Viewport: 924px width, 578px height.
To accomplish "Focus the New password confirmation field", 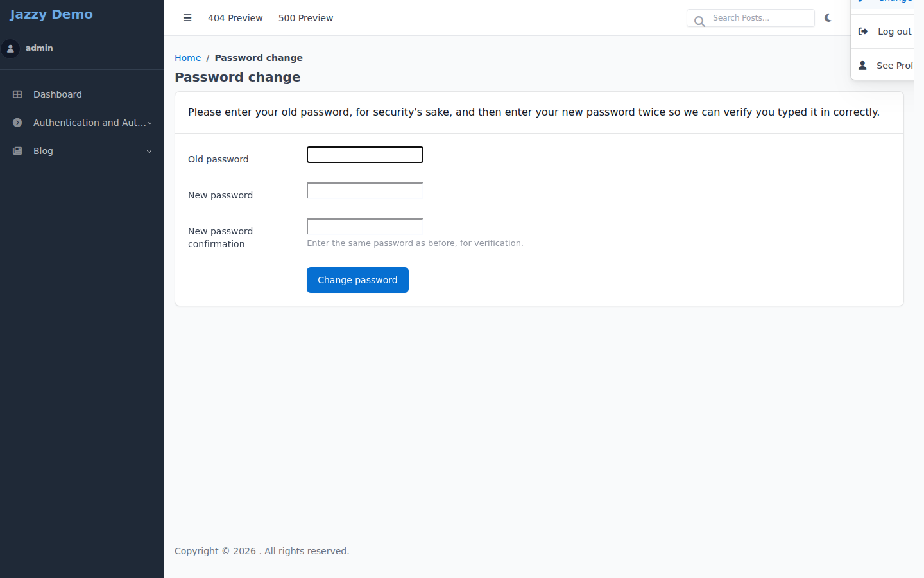I will pos(365,227).
